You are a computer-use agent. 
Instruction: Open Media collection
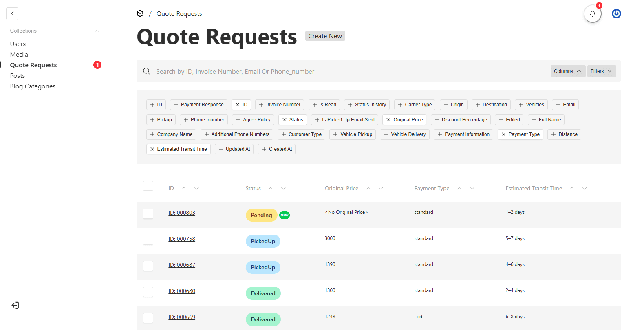tap(19, 54)
